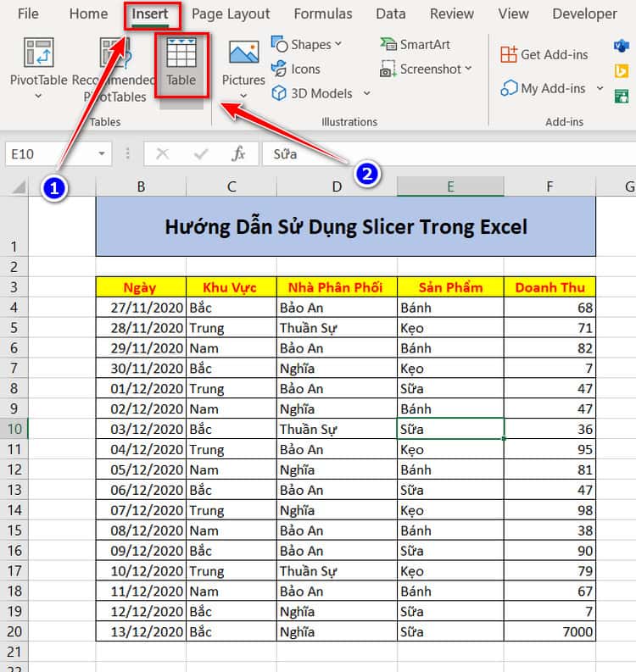Select revenue cell 82

click(x=550, y=348)
